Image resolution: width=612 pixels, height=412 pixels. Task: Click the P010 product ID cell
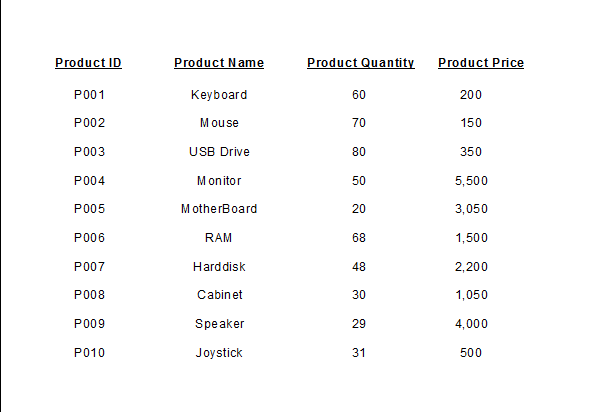89,353
